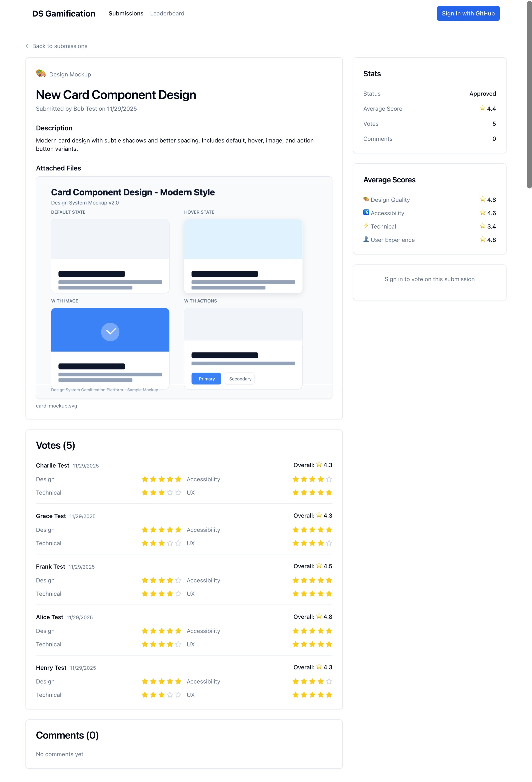Screen dimensions: 532x782
Task: Click the star beside Alice Test's overall 4.8
Action: pyautogui.click(x=319, y=616)
